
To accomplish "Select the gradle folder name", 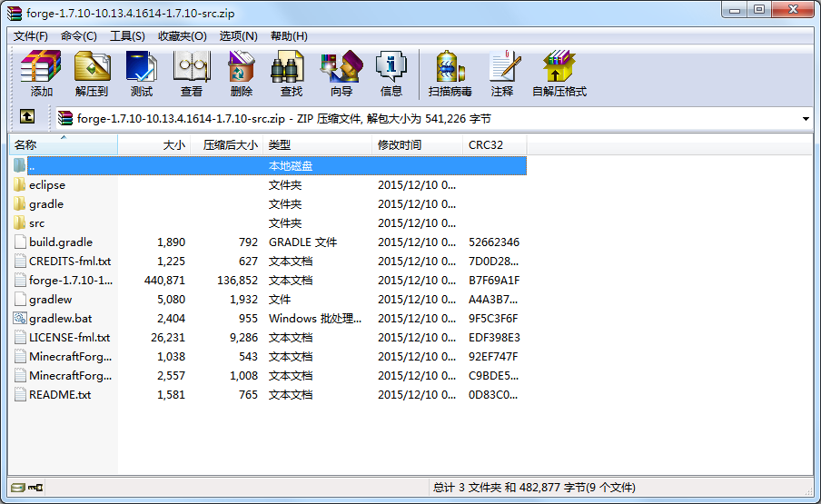I will (x=46, y=204).
